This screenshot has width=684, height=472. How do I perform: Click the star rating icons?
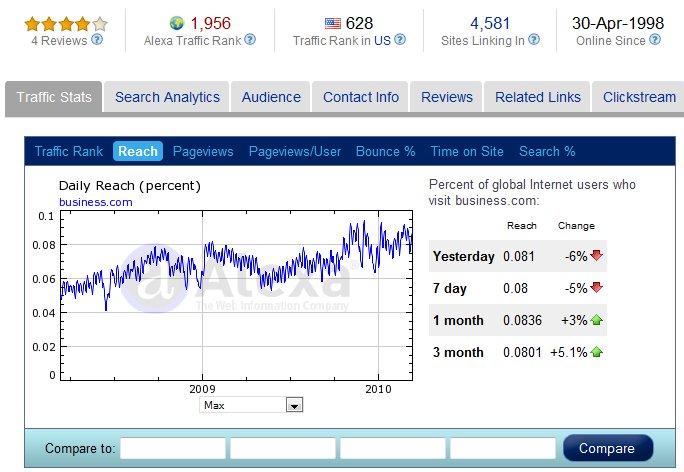tap(66, 24)
